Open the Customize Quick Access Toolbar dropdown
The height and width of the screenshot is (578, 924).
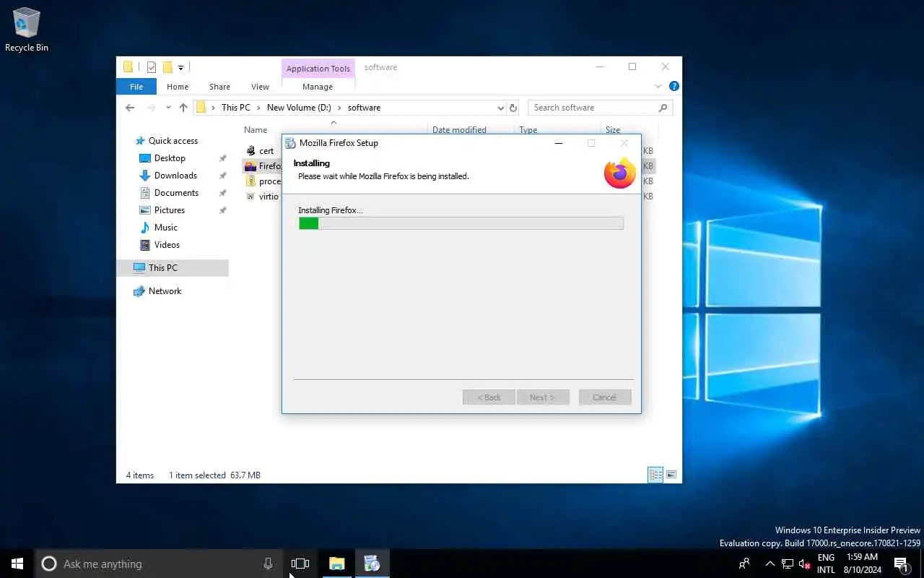click(180, 68)
